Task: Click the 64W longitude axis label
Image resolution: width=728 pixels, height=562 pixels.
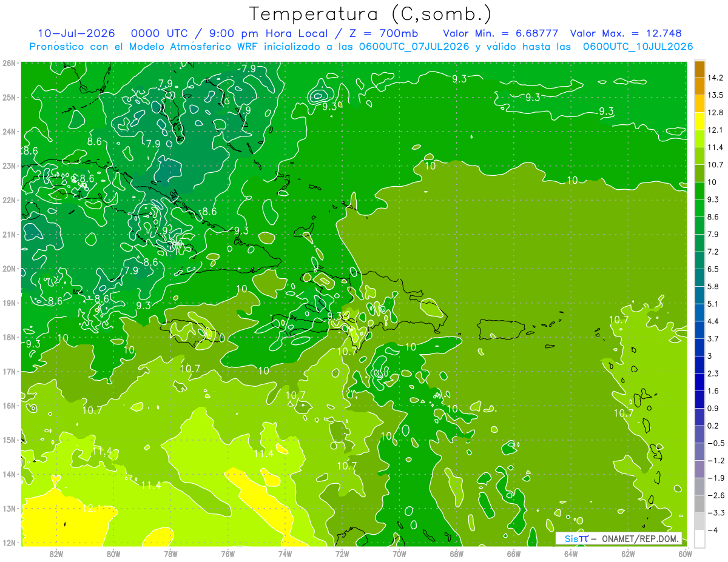Action: point(571,554)
